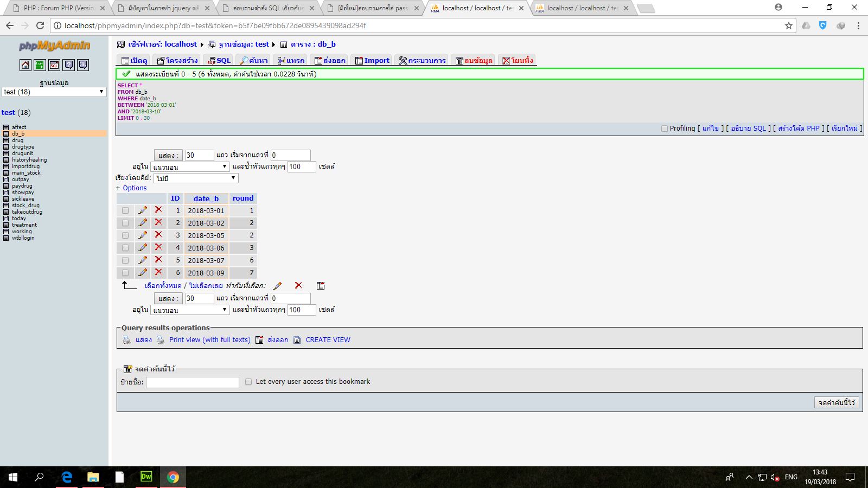Screen dimensions: 868x488
Task: Open the Structure (โครงสร้าง) tab
Action: coord(177,60)
